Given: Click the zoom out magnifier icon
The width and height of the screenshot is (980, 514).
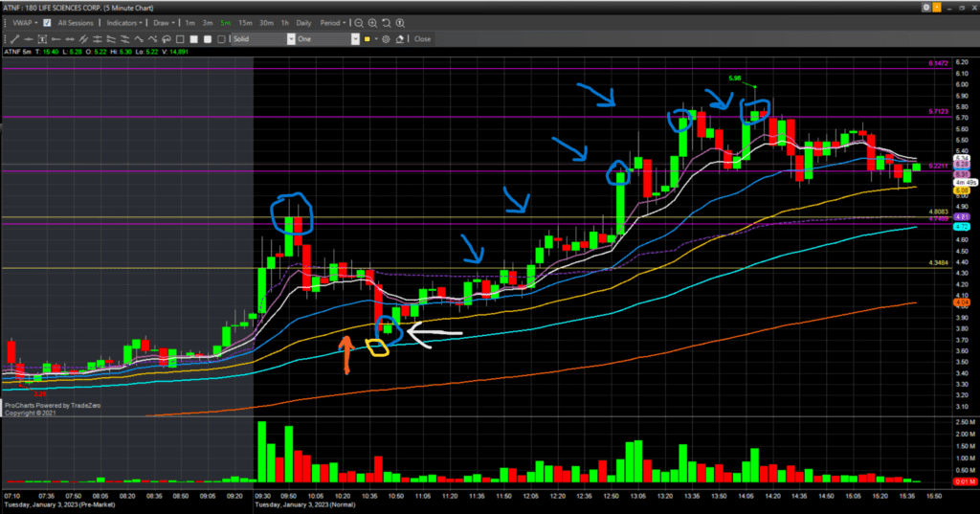Looking at the screenshot, I should point(358,22).
